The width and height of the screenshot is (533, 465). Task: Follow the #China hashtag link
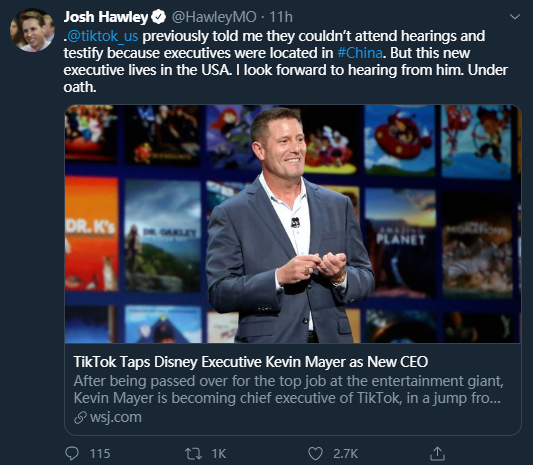point(360,53)
